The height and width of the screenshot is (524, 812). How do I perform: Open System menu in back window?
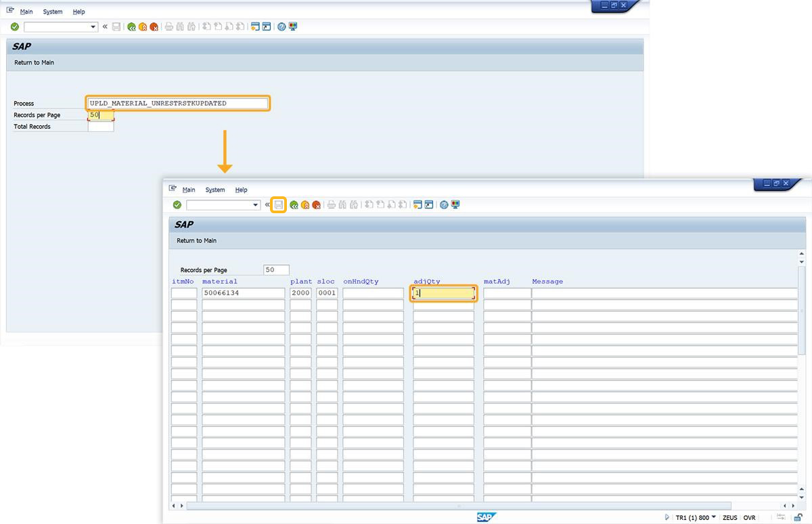click(53, 12)
